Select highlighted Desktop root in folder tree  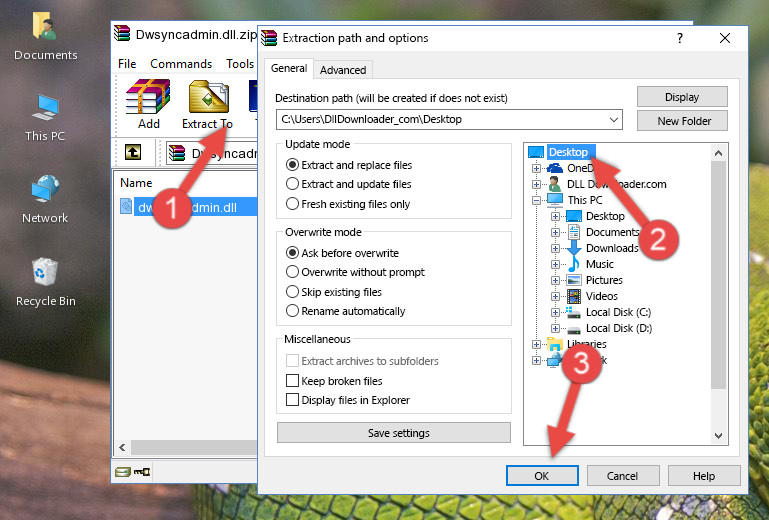(568, 152)
